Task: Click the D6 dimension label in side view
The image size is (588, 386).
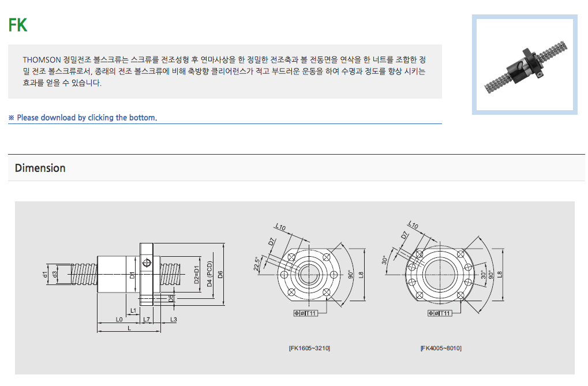Action: click(220, 275)
